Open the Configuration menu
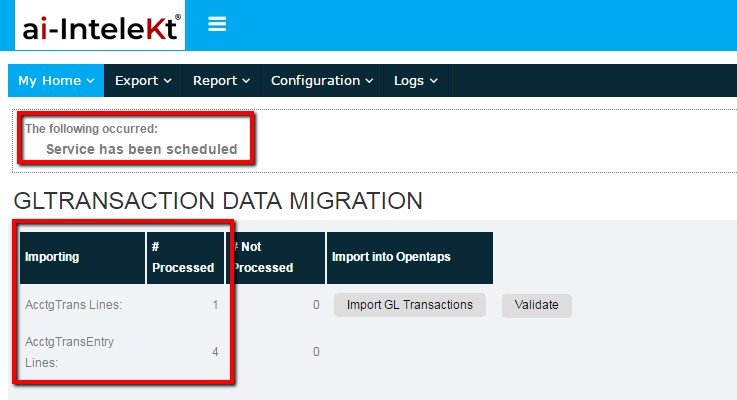The height and width of the screenshot is (400, 737). [322, 81]
